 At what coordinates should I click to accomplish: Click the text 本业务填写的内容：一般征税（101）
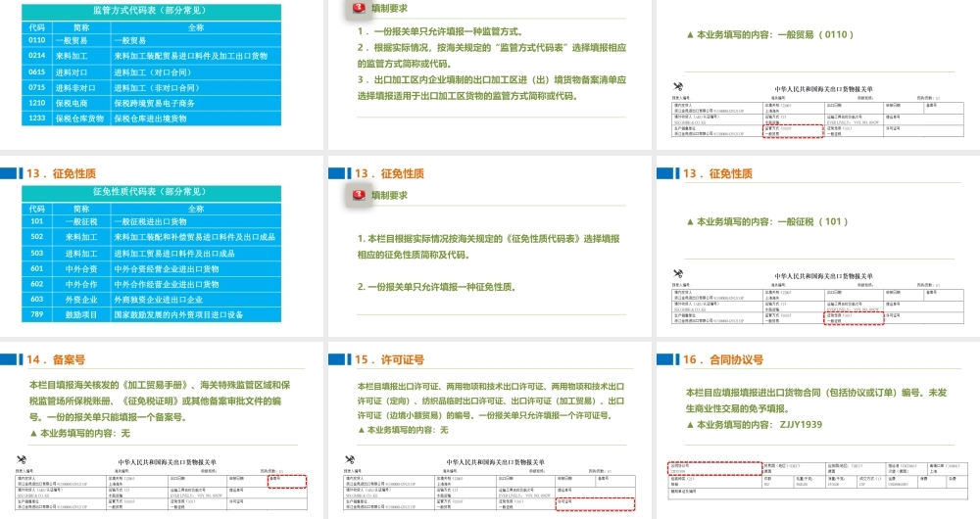pos(772,221)
